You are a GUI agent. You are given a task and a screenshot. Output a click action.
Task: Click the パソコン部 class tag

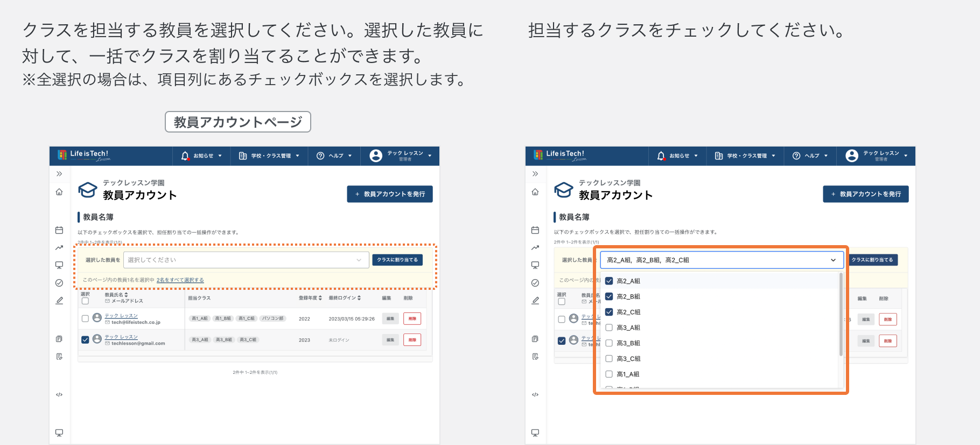(x=273, y=318)
